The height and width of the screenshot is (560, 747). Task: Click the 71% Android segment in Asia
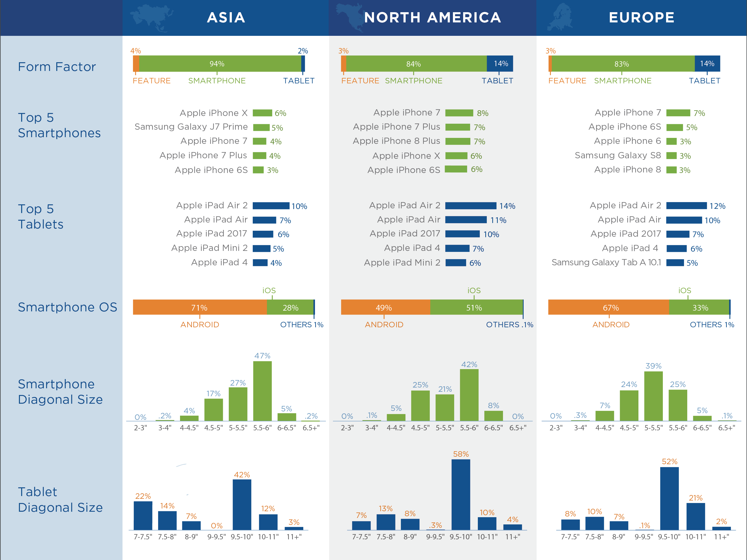coord(200,307)
